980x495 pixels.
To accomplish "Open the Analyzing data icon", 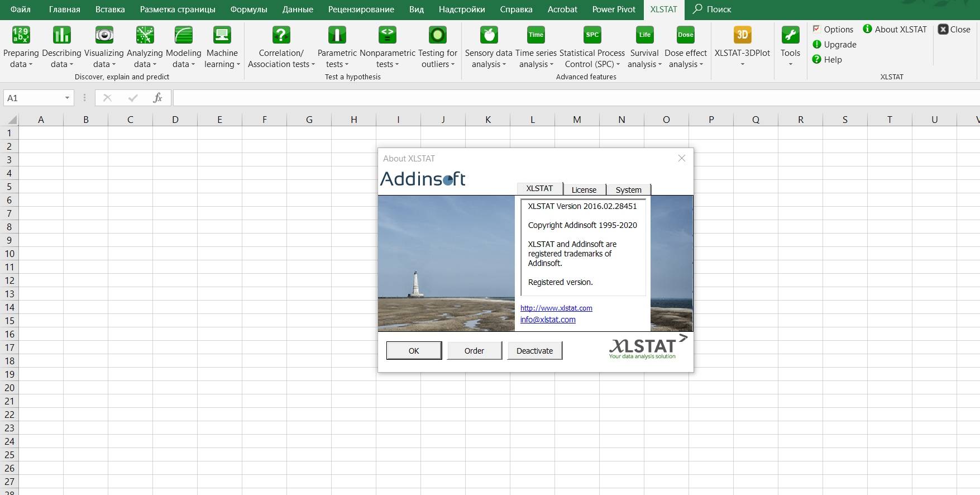I will tap(145, 35).
